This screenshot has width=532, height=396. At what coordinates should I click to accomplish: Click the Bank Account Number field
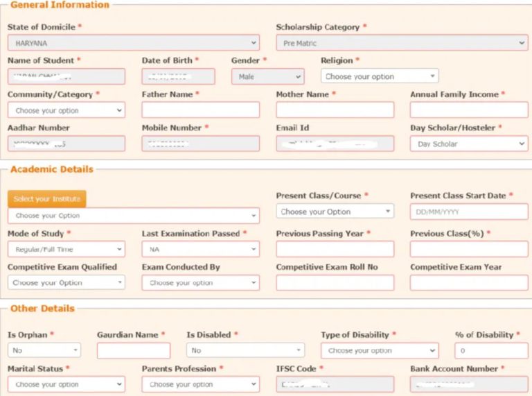pyautogui.click(x=469, y=384)
